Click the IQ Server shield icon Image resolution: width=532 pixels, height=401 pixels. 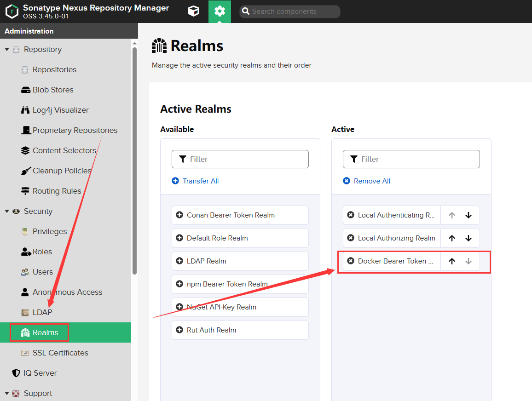coord(16,373)
